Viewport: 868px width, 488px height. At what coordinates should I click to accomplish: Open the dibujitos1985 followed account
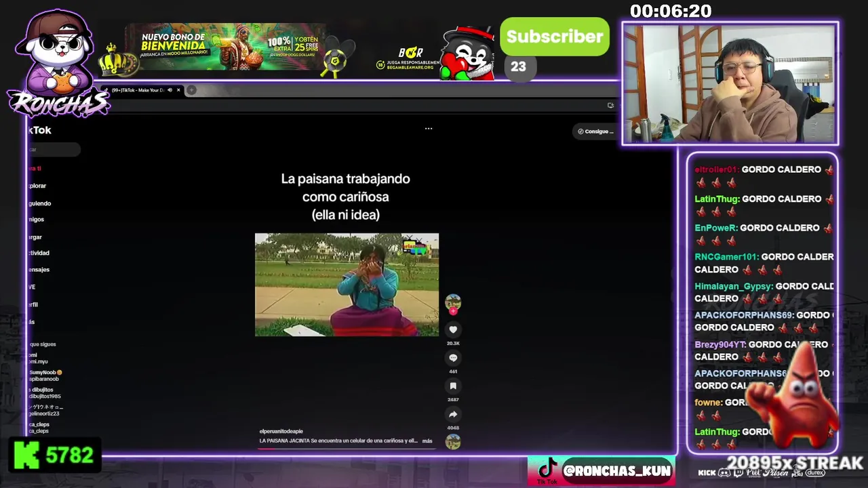pos(45,393)
